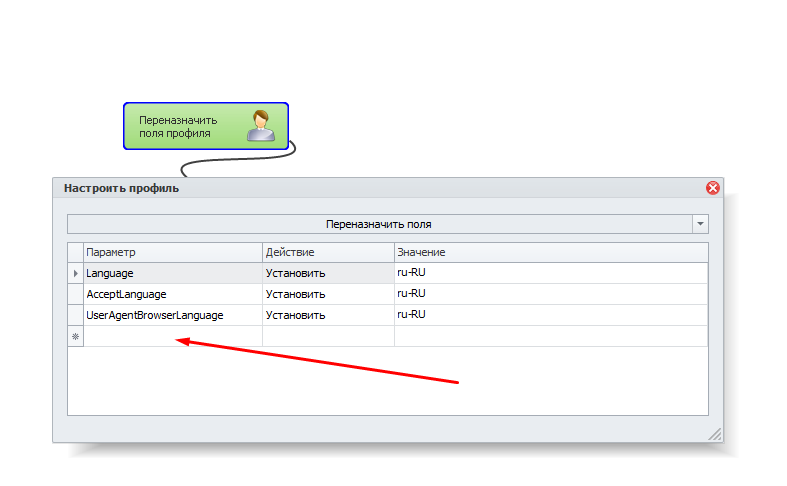Click the dialog resize grip corner

pyautogui.click(x=715, y=434)
